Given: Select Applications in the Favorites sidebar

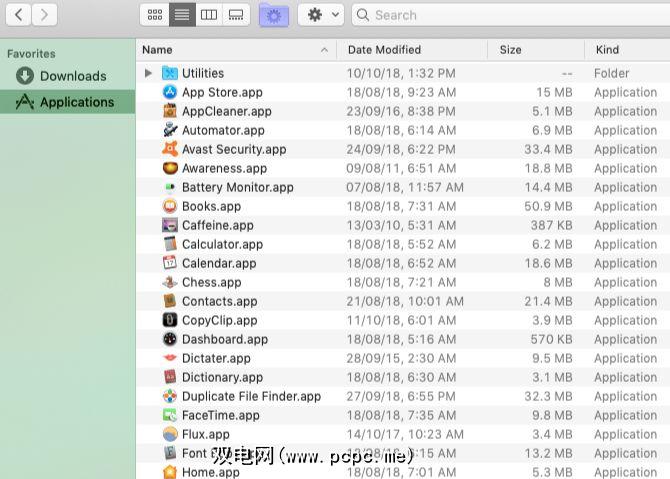Looking at the screenshot, I should pos(68,102).
